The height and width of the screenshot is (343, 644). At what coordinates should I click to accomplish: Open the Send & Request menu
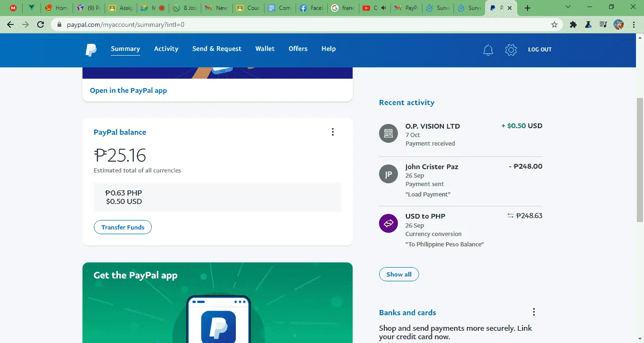coord(217,49)
